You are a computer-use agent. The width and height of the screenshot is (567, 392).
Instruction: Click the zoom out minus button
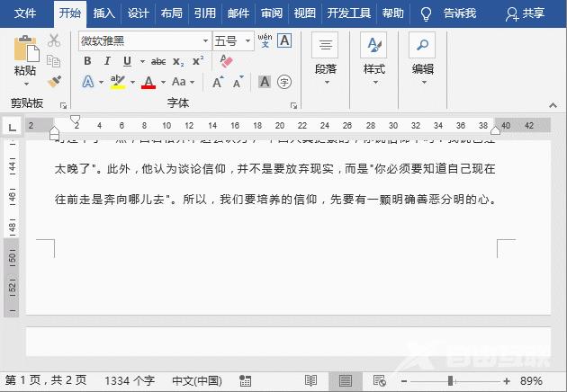coord(404,381)
